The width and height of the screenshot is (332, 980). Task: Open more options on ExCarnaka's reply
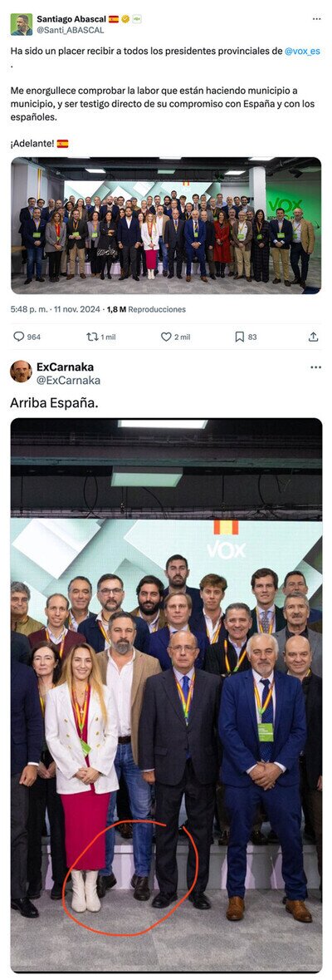[315, 367]
